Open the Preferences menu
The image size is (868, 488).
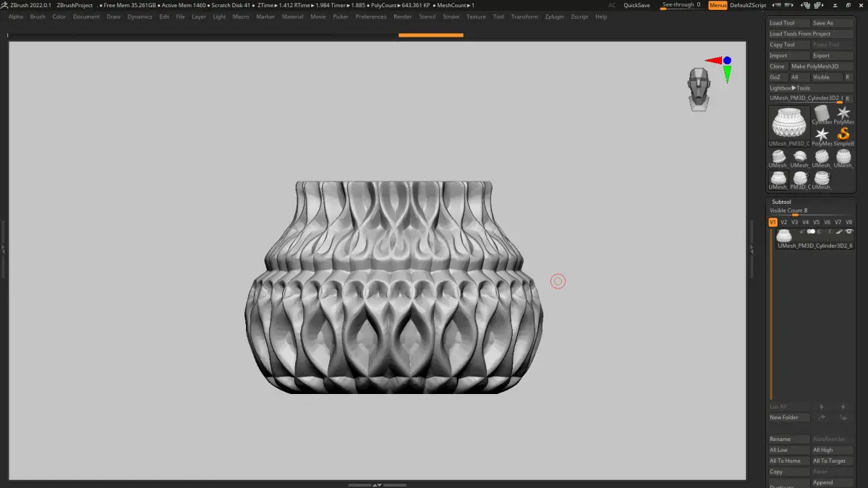(x=371, y=17)
